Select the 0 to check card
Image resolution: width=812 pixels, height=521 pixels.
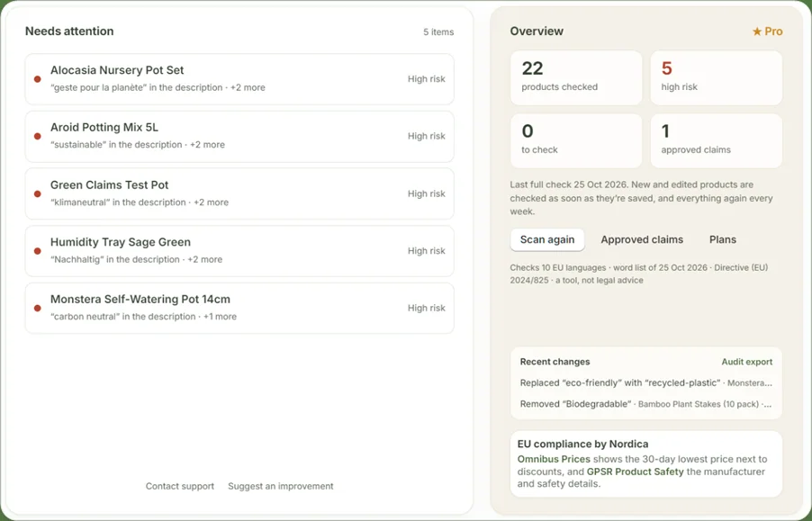pos(576,140)
